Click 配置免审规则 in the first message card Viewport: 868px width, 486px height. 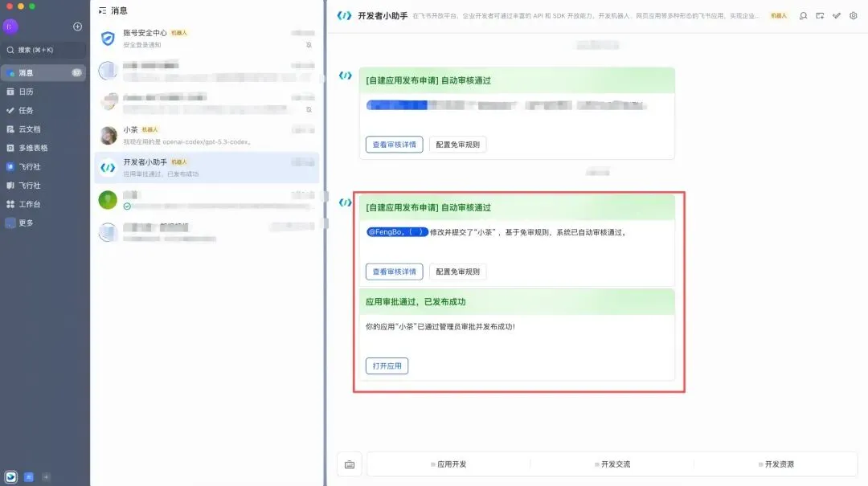pyautogui.click(x=458, y=145)
